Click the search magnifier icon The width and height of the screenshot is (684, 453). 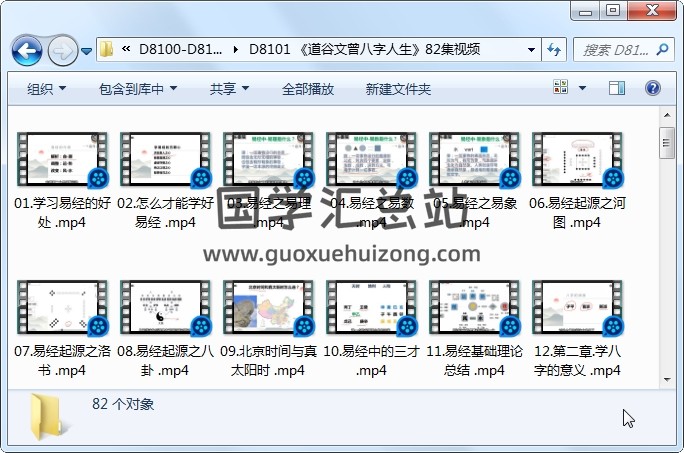click(x=664, y=49)
